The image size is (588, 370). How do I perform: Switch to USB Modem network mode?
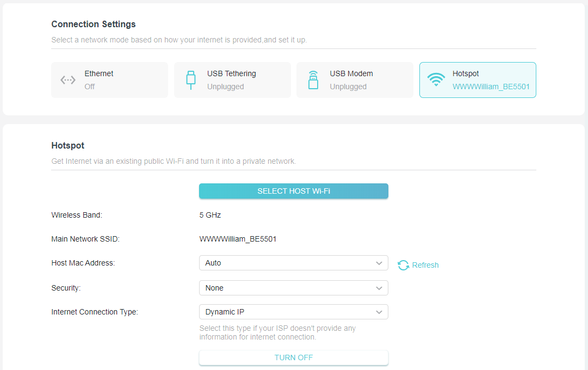point(351,73)
